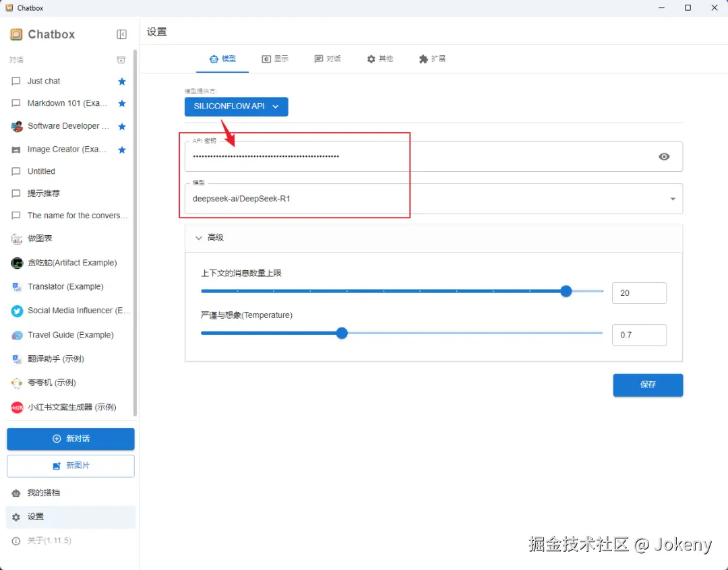
Task: Click the Image Creator picture icon
Action: click(16, 150)
